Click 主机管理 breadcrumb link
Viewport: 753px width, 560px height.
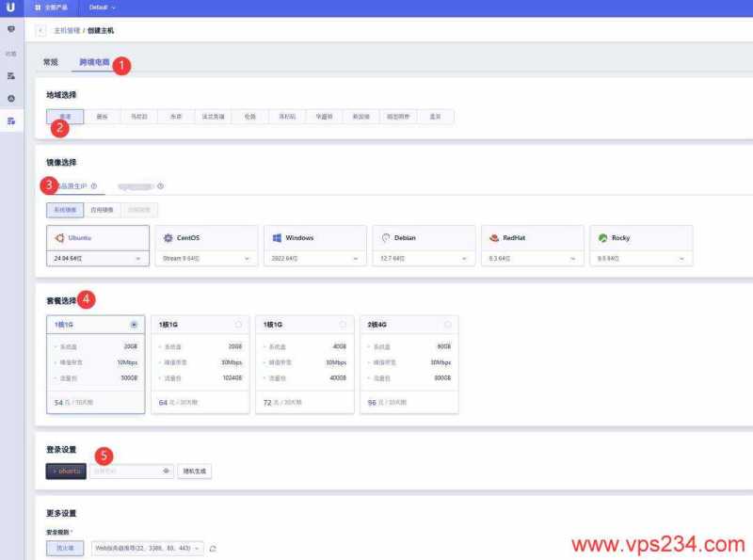click(x=66, y=31)
